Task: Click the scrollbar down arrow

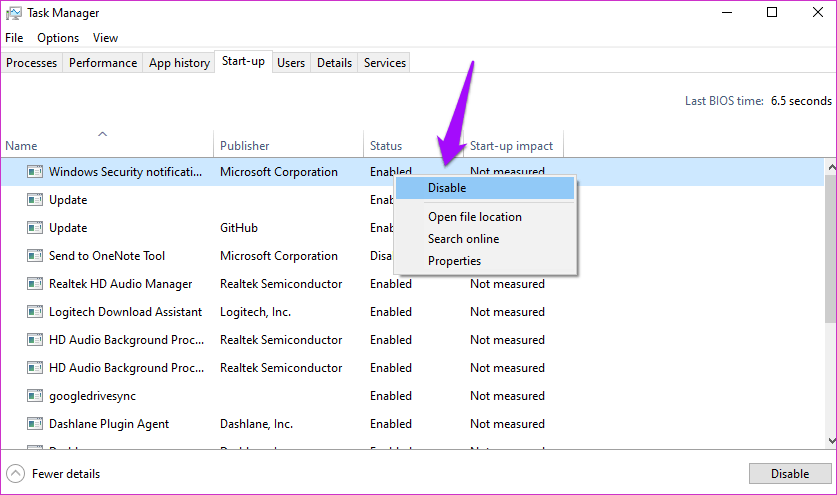Action: pyautogui.click(x=831, y=441)
